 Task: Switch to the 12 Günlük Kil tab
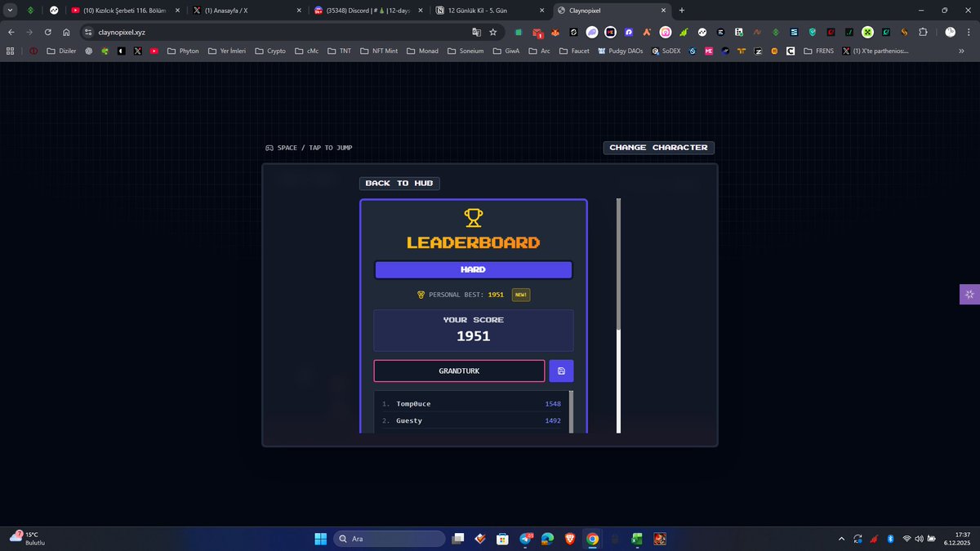(x=490, y=11)
